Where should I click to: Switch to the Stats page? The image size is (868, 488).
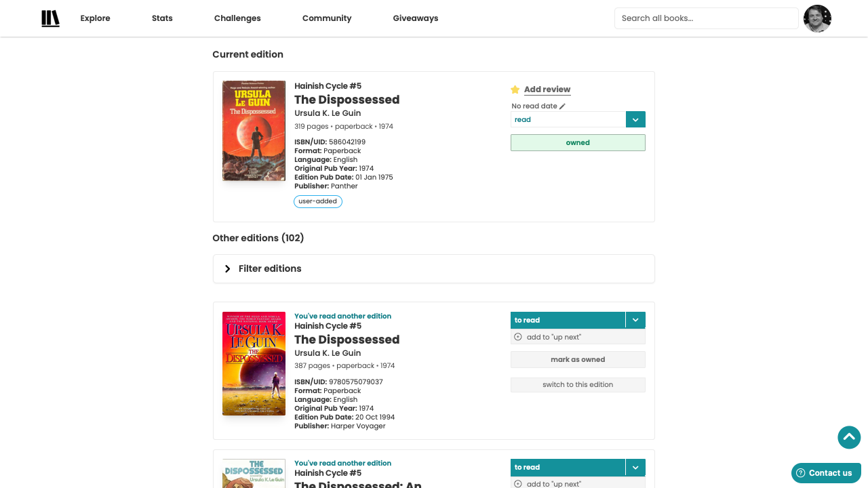point(162,18)
